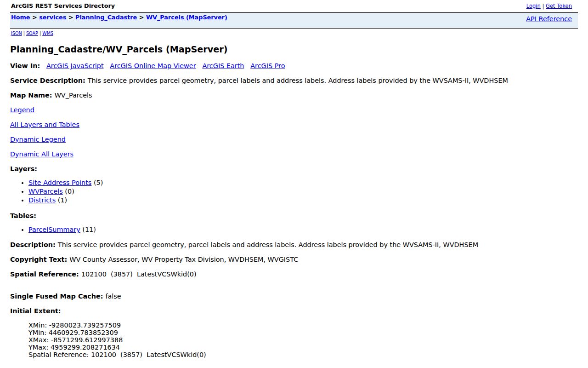Click the ArcGIS REST Services Directory title

(63, 6)
